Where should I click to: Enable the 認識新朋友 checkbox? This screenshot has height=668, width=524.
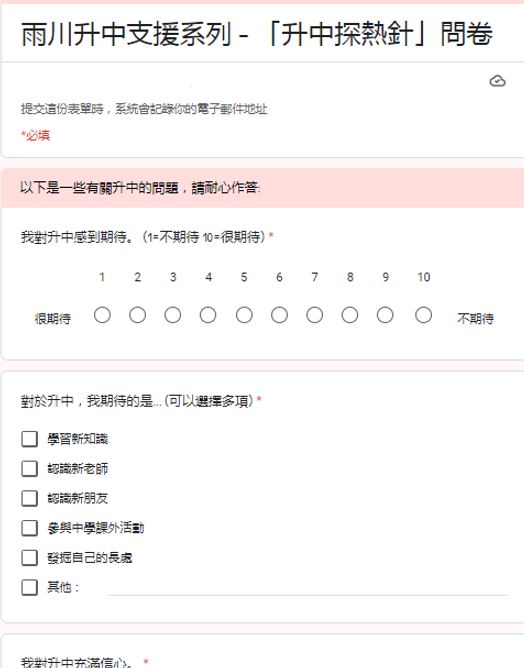coord(29,498)
